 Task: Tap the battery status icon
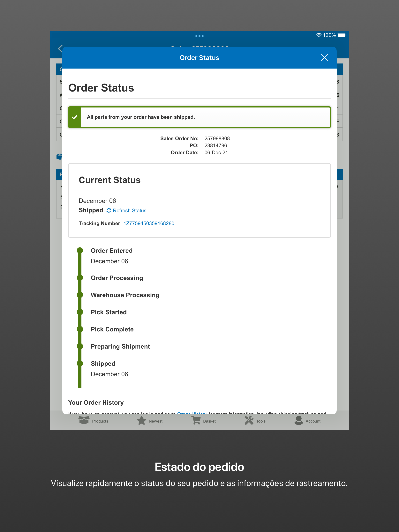(342, 35)
